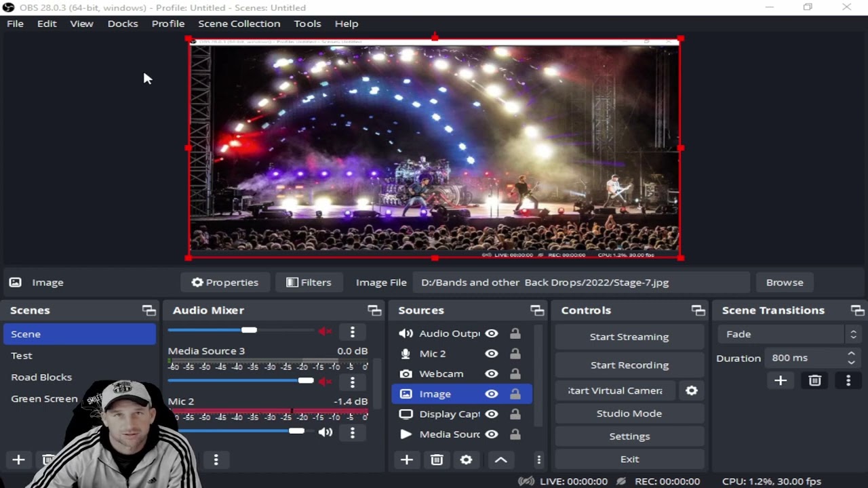Screen dimensions: 868x488
Task: Hide Display Capture source eye icon
Action: [492, 414]
